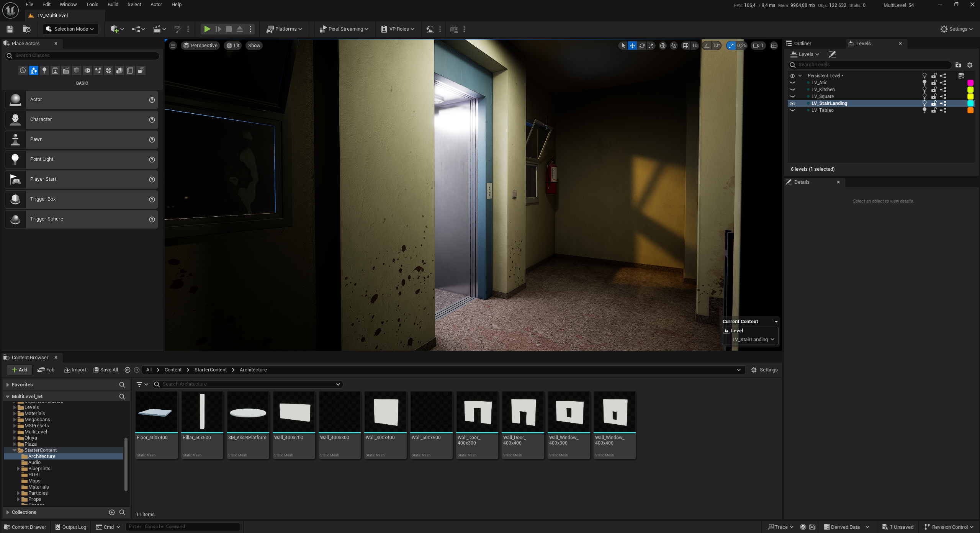Click the Save current level icon
This screenshot has width=980, height=533.
[10, 29]
